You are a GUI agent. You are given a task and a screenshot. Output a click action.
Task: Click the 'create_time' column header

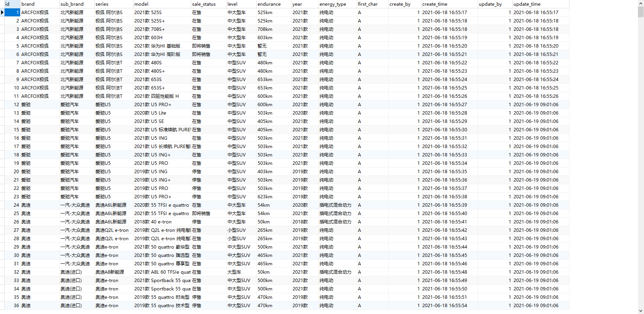point(449,4)
